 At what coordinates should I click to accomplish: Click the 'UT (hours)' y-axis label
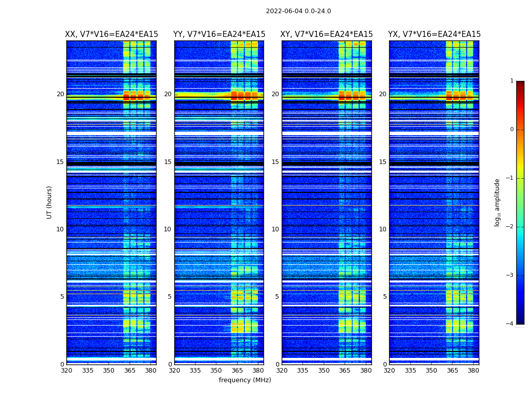(49, 202)
